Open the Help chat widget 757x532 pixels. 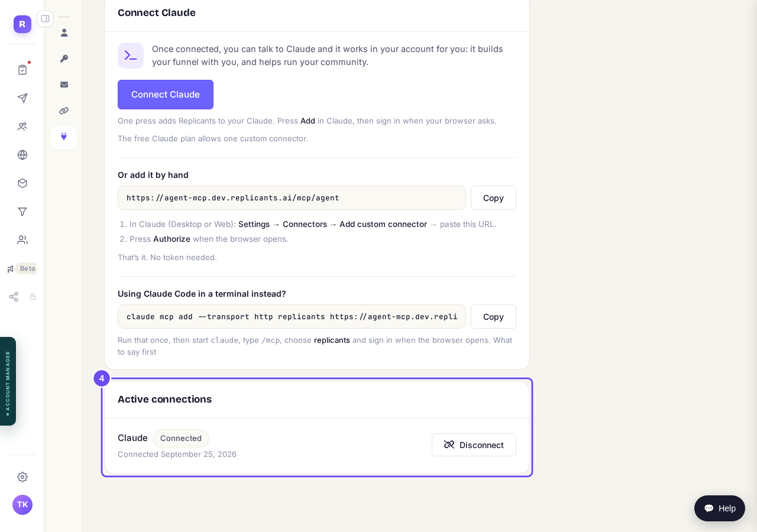pos(720,508)
